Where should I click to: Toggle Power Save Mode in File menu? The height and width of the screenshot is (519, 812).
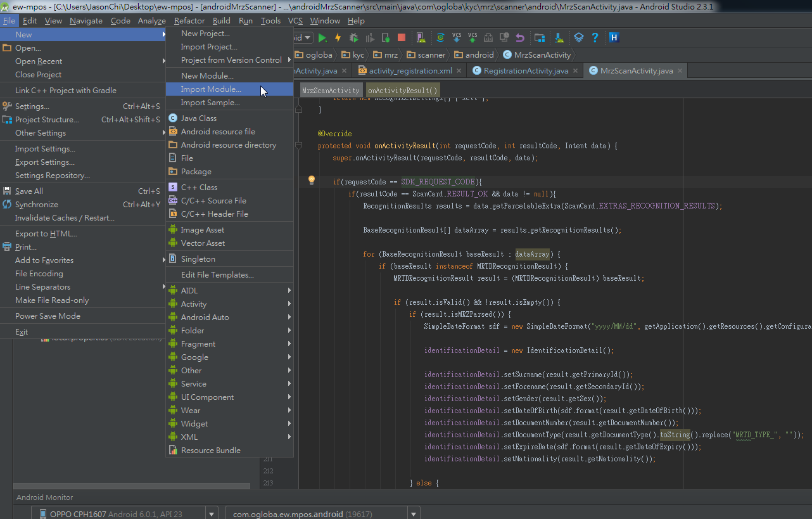(x=48, y=316)
